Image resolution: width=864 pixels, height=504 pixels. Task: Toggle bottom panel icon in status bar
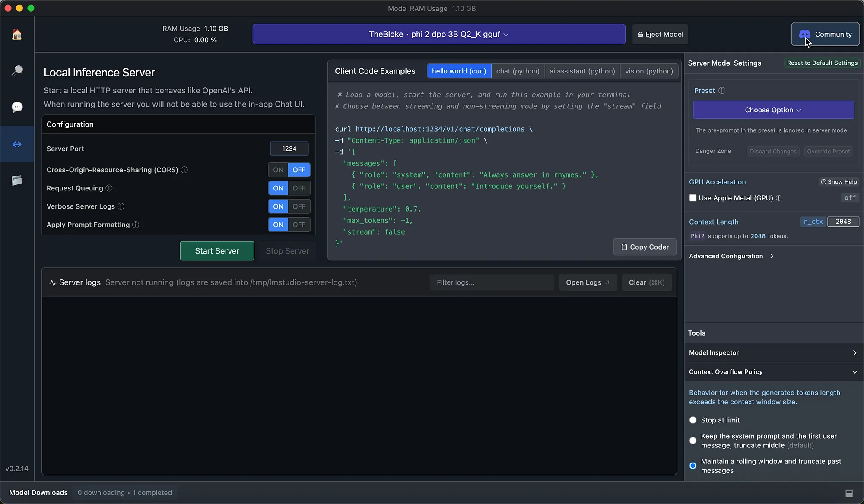pyautogui.click(x=849, y=493)
